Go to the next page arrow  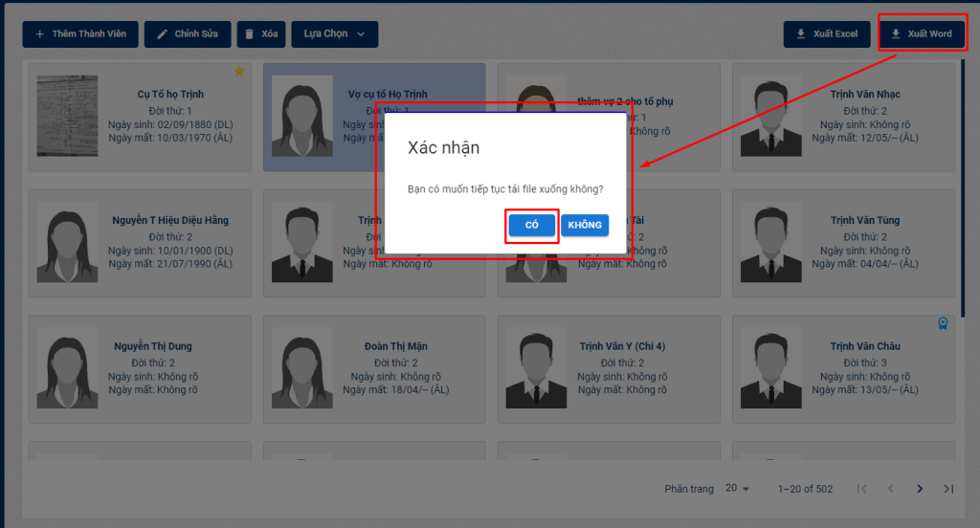[x=920, y=489]
